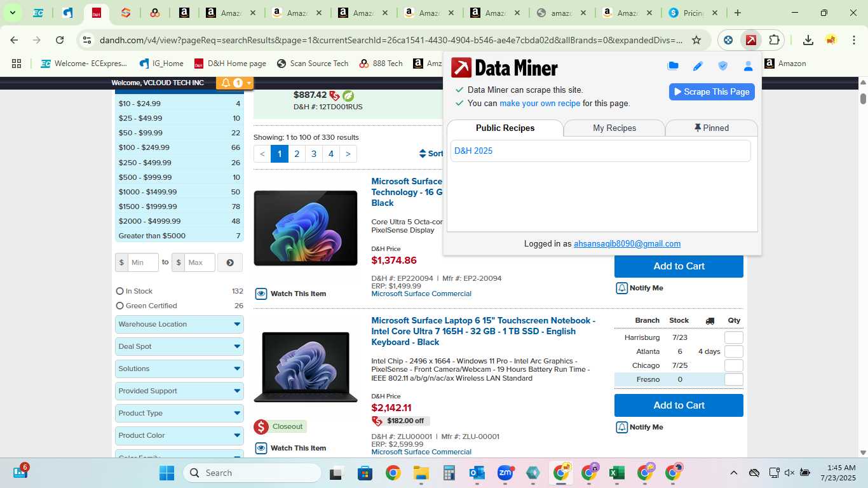Open D&H 2025 recipe
This screenshot has height=488, width=868.
pos(473,151)
